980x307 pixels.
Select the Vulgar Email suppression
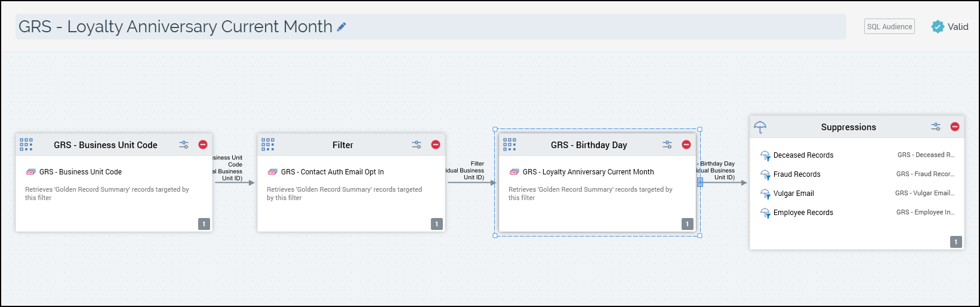793,194
